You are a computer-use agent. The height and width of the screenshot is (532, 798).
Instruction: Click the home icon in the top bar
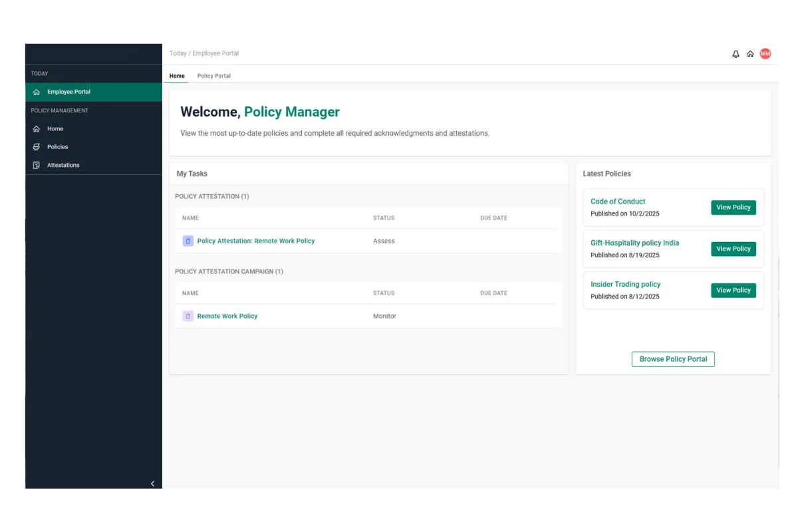point(750,53)
